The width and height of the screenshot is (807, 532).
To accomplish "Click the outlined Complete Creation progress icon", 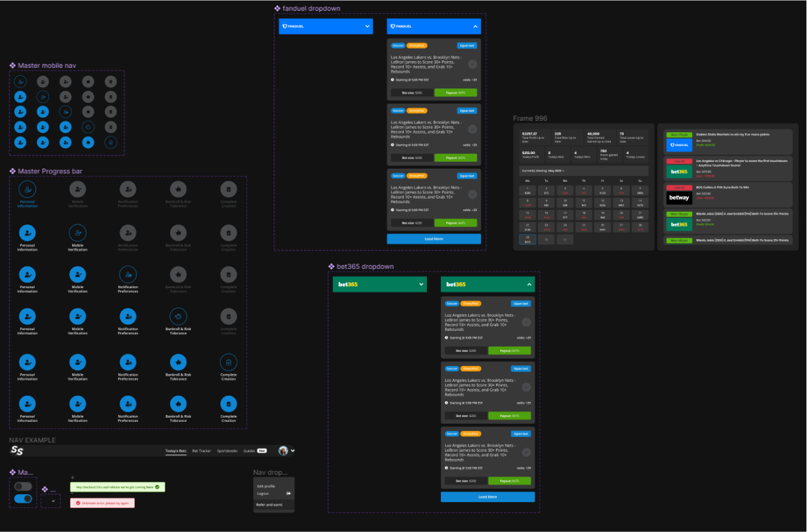I will [x=228, y=362].
